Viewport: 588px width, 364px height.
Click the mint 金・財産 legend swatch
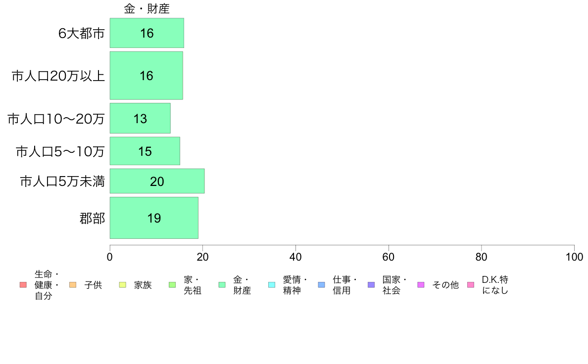pos(222,285)
